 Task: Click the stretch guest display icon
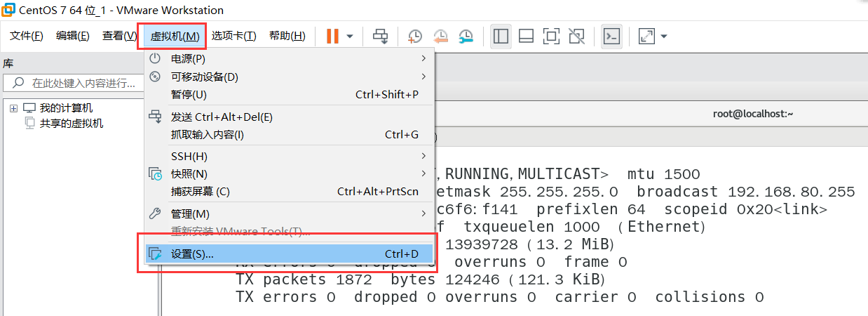tap(646, 36)
